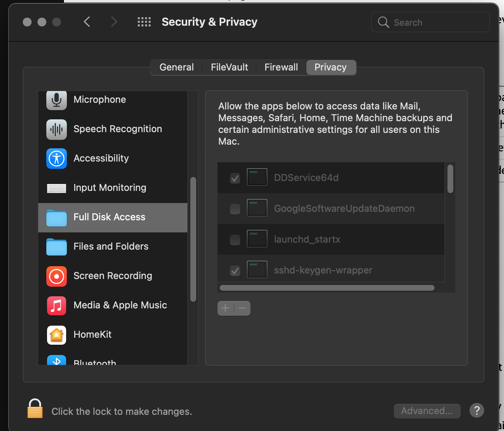Select the Full Disk Access folder icon
The height and width of the screenshot is (431, 504).
pos(56,217)
